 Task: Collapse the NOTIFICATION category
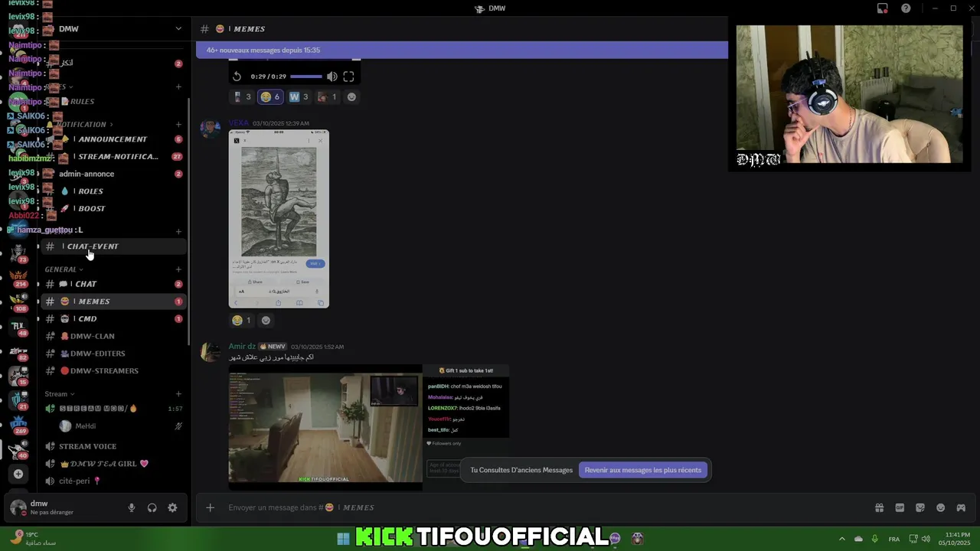pyautogui.click(x=84, y=124)
